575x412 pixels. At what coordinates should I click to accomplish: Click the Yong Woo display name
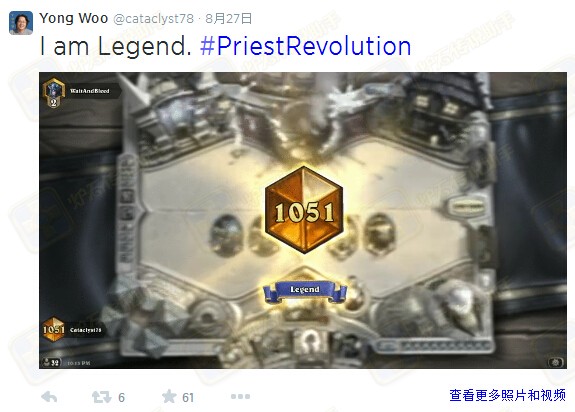73,18
